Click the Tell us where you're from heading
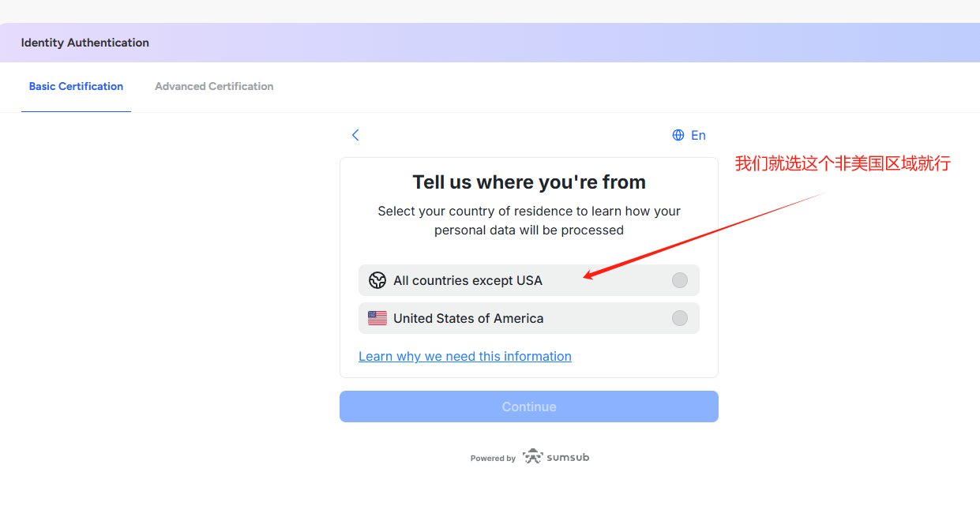Viewport: 980px width, 517px height. coord(529,182)
